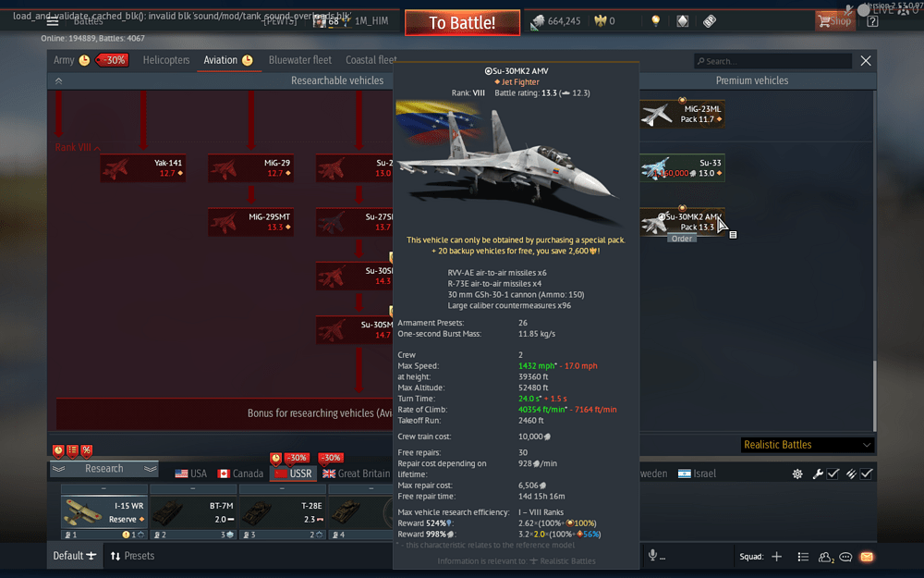Screen dimensions: 924x578
Task: Toggle the checkbox beside the wrench icon
Action: click(832, 473)
